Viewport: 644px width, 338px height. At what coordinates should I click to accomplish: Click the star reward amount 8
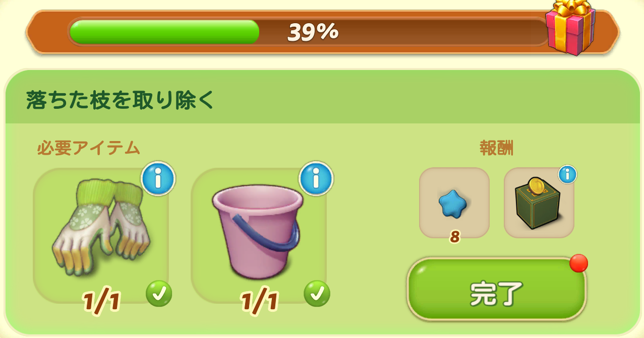[x=454, y=237]
